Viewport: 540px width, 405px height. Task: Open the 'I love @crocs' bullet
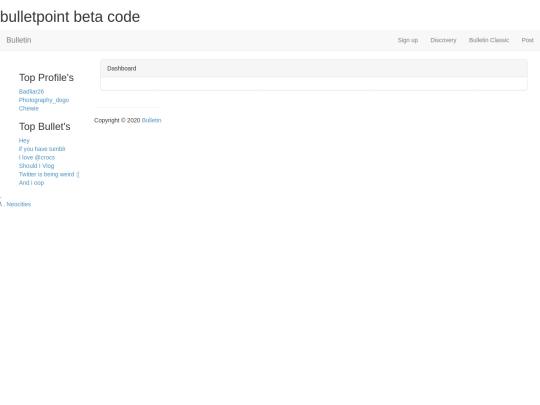(x=37, y=157)
